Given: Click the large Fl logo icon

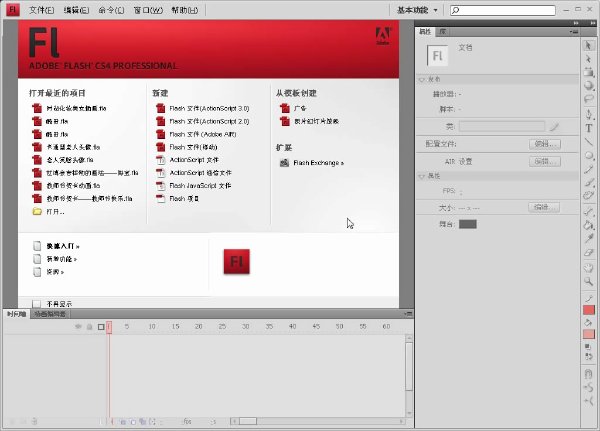Looking at the screenshot, I should pyautogui.click(x=236, y=262).
